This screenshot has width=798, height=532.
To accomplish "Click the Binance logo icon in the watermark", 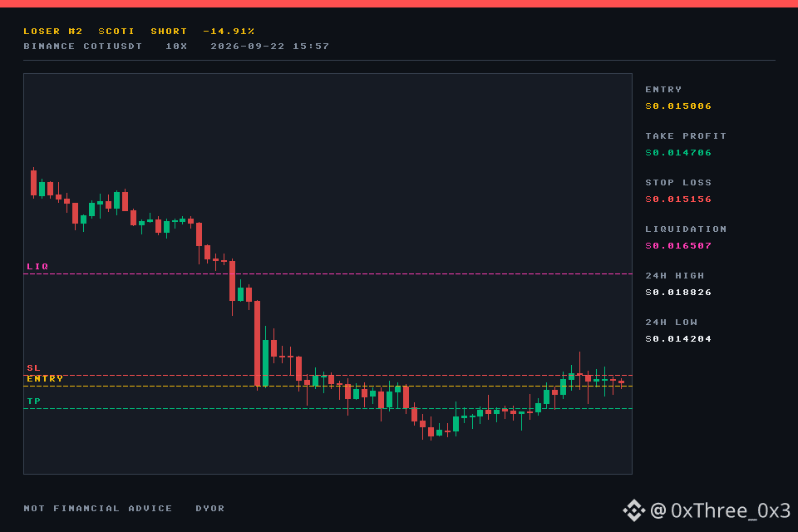I will [634, 510].
